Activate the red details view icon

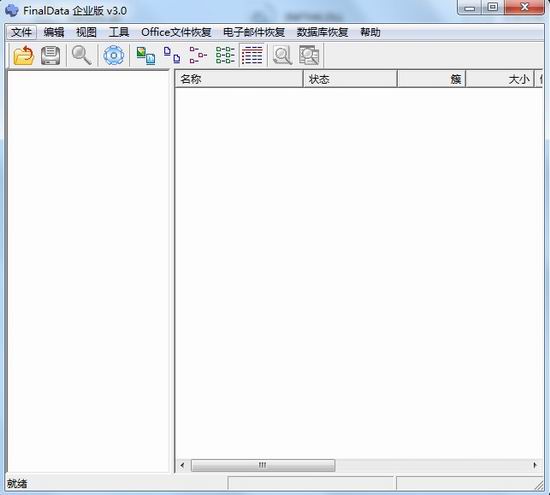pyautogui.click(x=252, y=55)
